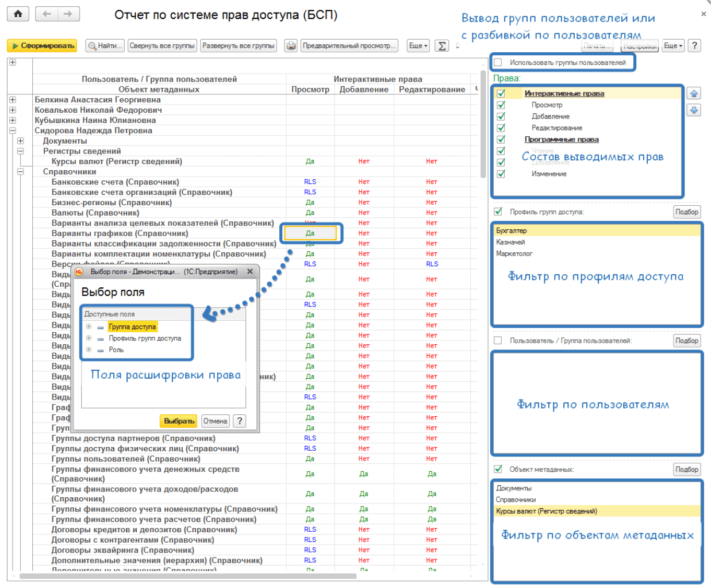The width and height of the screenshot is (711, 588).
Task: Click the Sigma sum icon
Action: click(441, 46)
